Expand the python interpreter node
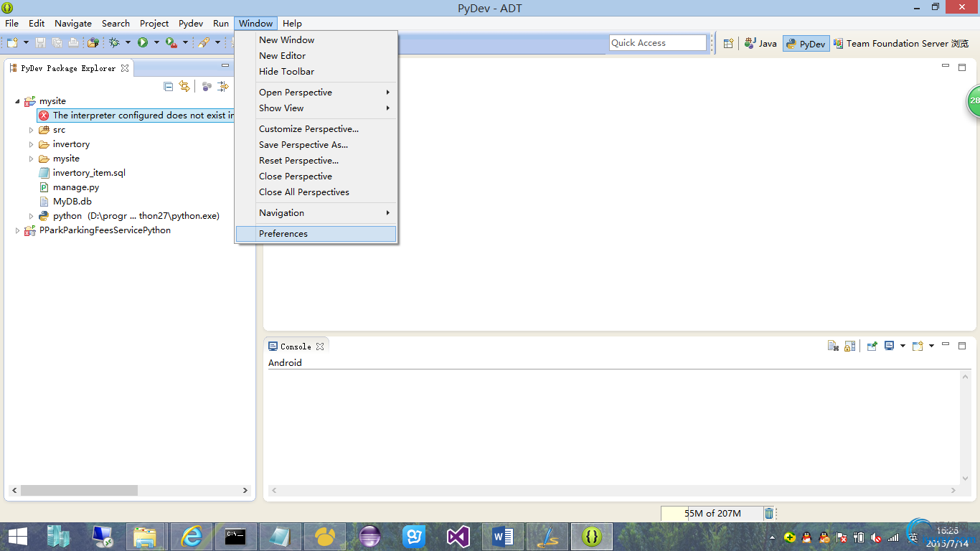 [31, 216]
